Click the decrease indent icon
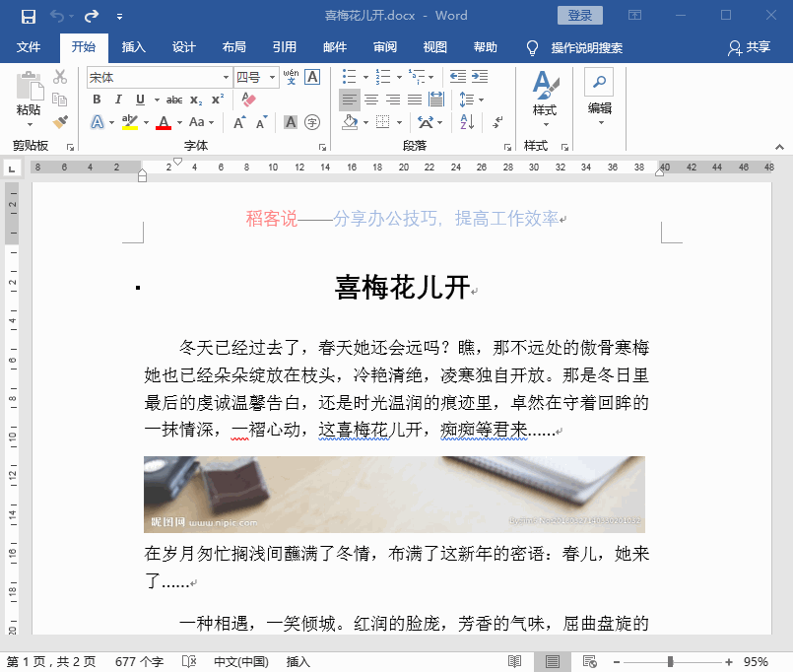 click(x=458, y=77)
